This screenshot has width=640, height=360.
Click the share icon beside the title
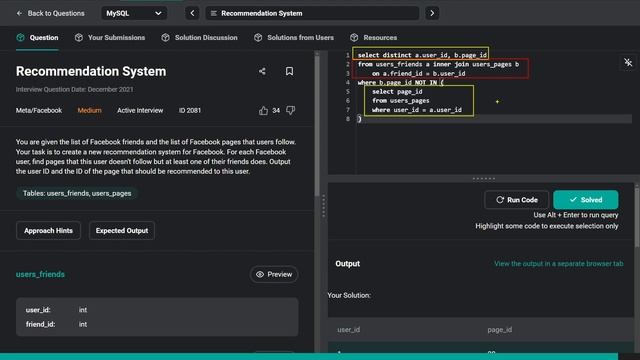click(x=262, y=71)
